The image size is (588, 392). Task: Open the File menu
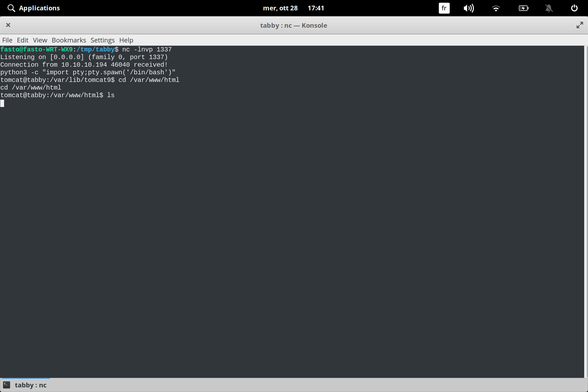pos(7,40)
